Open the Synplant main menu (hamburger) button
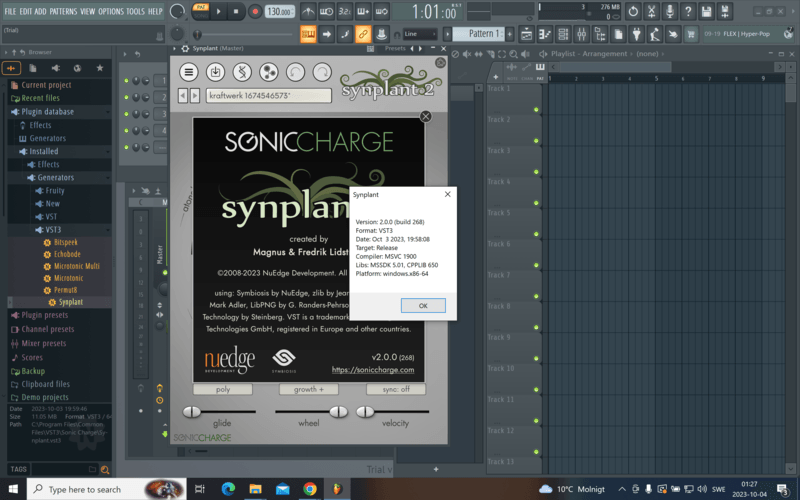800x500 pixels. [189, 72]
